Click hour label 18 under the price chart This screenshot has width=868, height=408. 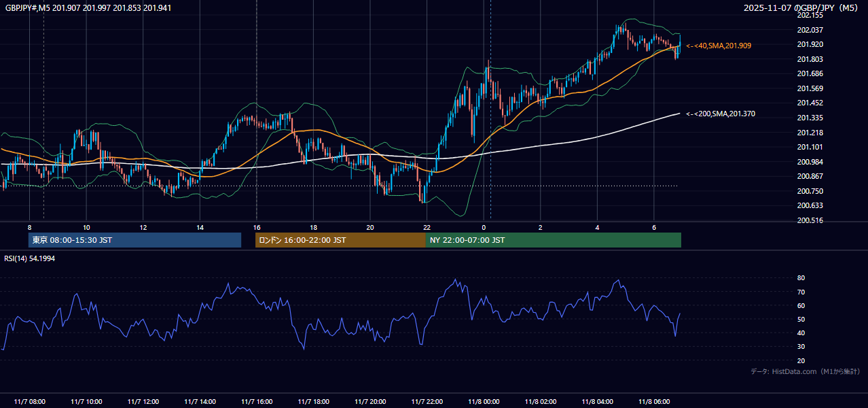[313, 227]
